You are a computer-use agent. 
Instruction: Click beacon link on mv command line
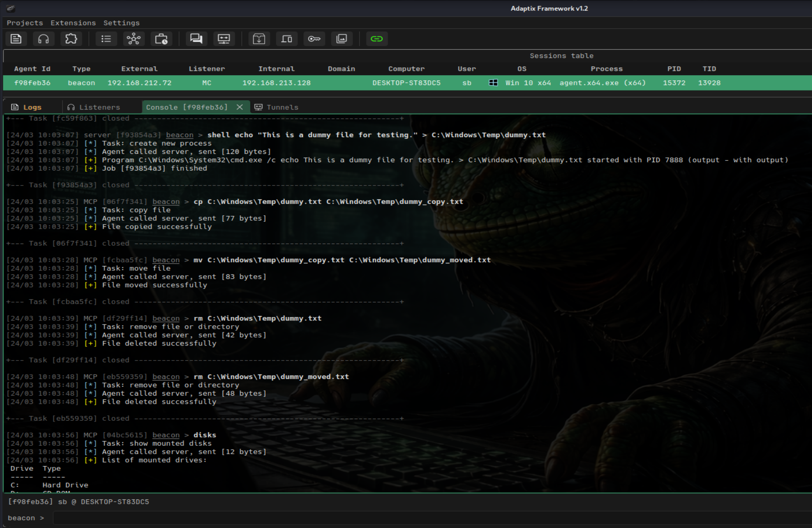point(166,260)
